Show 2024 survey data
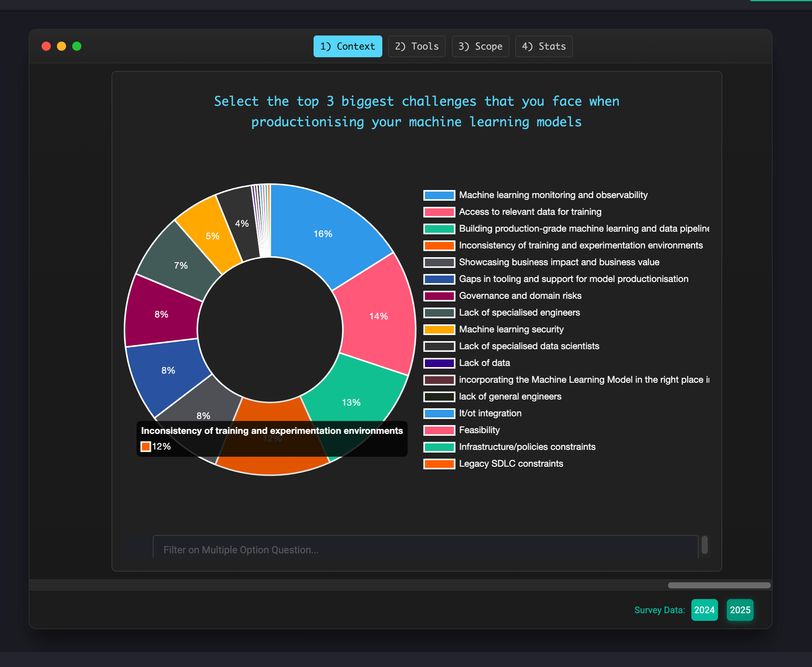812x667 pixels. point(704,610)
